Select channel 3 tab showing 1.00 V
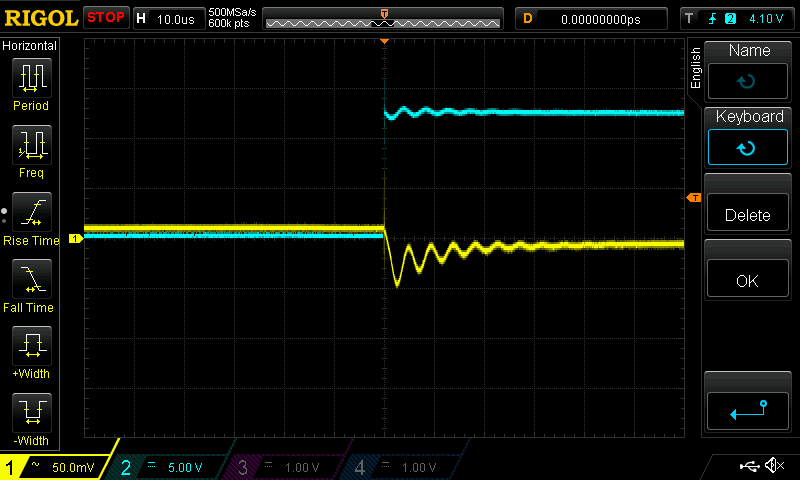The width and height of the screenshot is (800, 480). [286, 466]
